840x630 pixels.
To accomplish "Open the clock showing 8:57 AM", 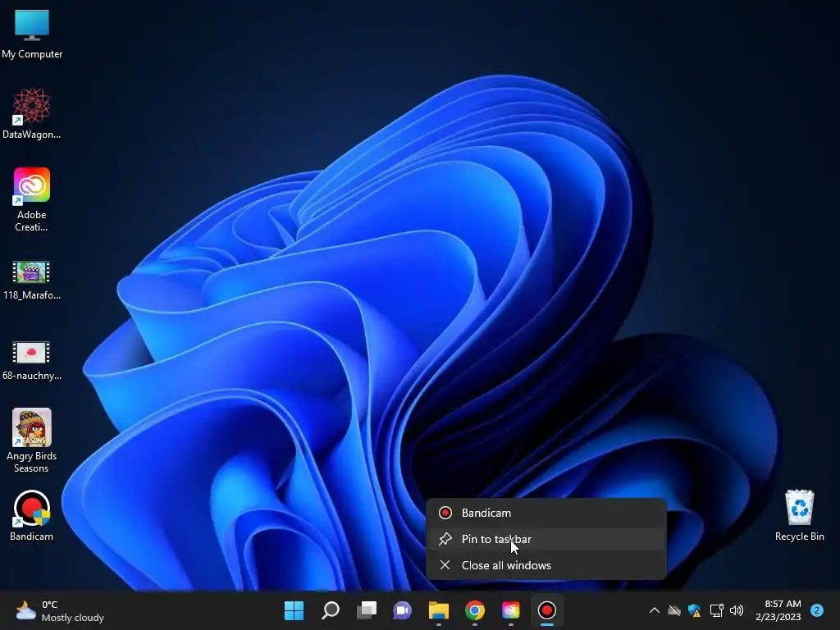I will tap(778, 610).
